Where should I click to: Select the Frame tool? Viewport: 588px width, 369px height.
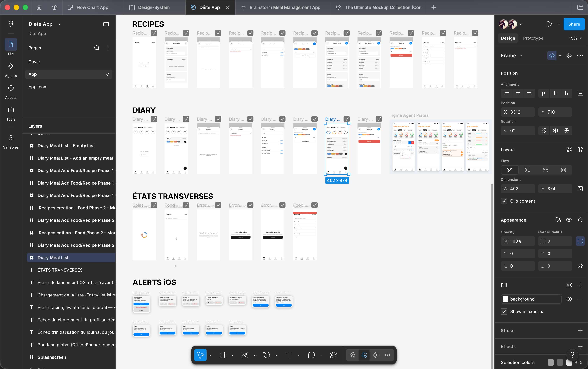click(x=223, y=355)
